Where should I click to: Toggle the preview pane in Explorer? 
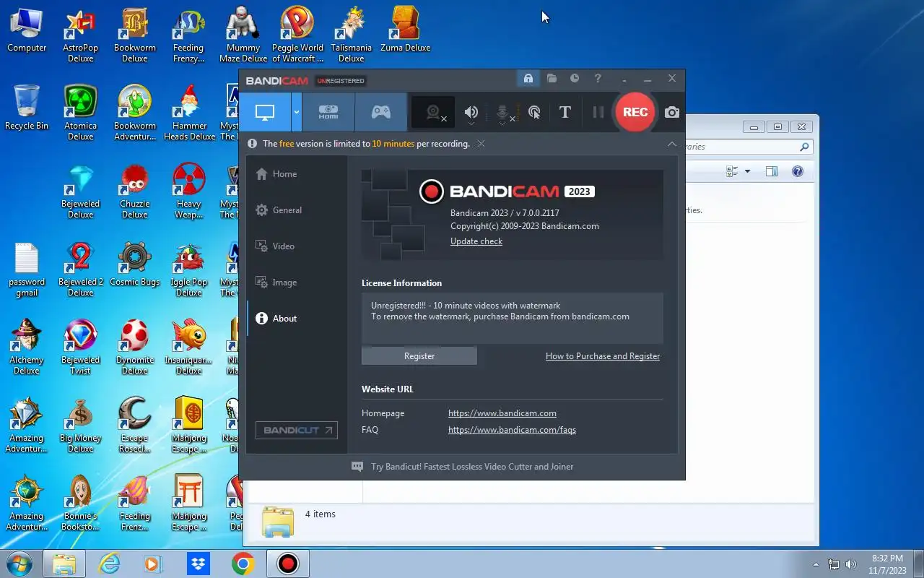click(772, 171)
